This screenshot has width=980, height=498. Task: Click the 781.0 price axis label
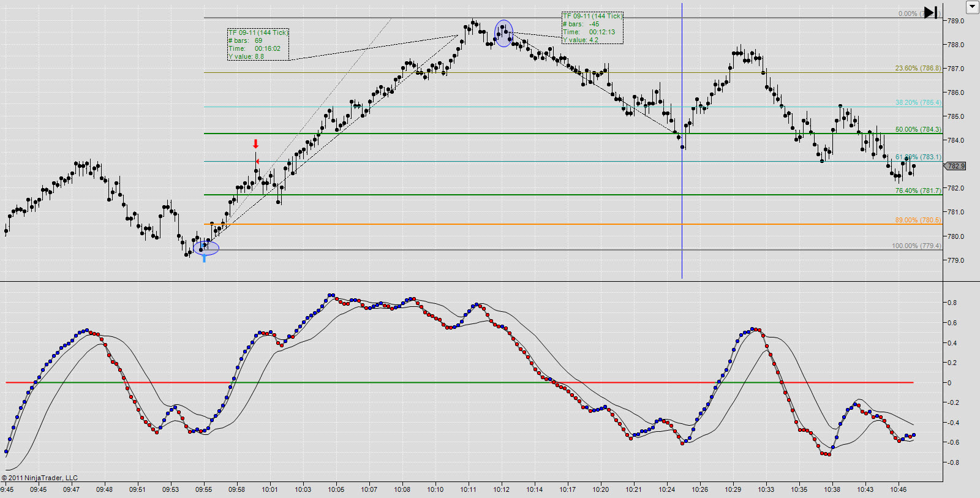point(956,212)
